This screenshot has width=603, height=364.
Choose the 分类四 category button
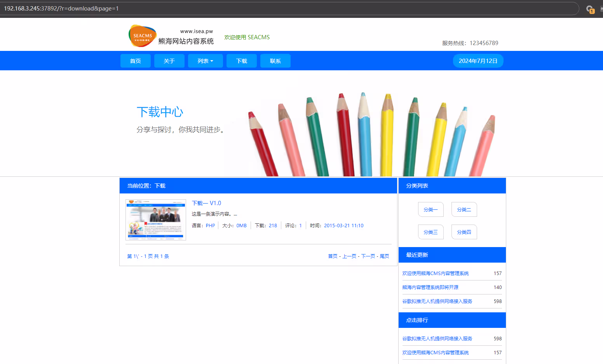tap(464, 232)
